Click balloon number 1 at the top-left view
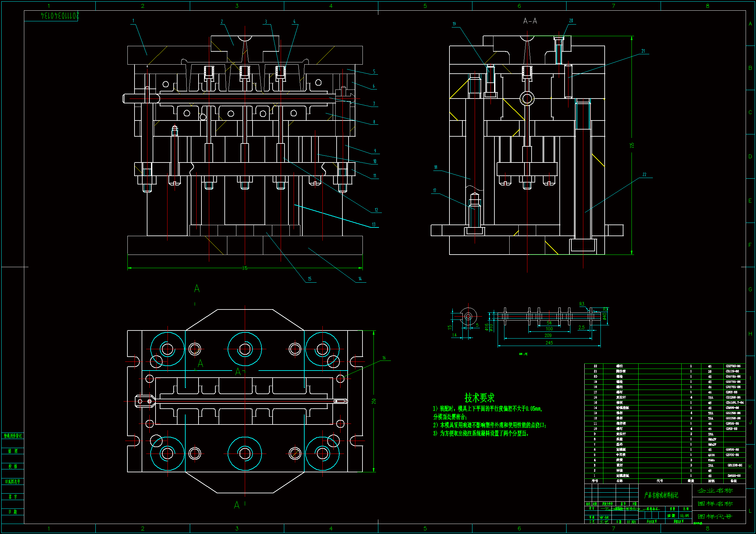Screen dimensions: 756x534 [133, 21]
